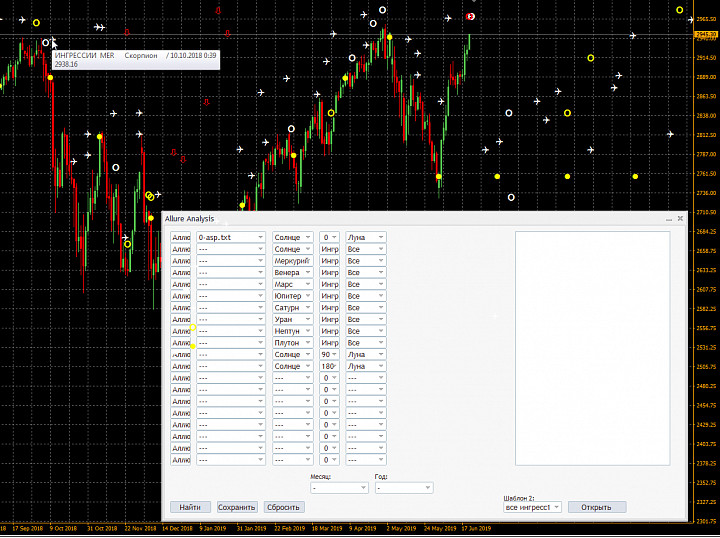The height and width of the screenshot is (538, 720).
Task: Open the Марс planet dropdown
Action: pyautogui.click(x=292, y=284)
